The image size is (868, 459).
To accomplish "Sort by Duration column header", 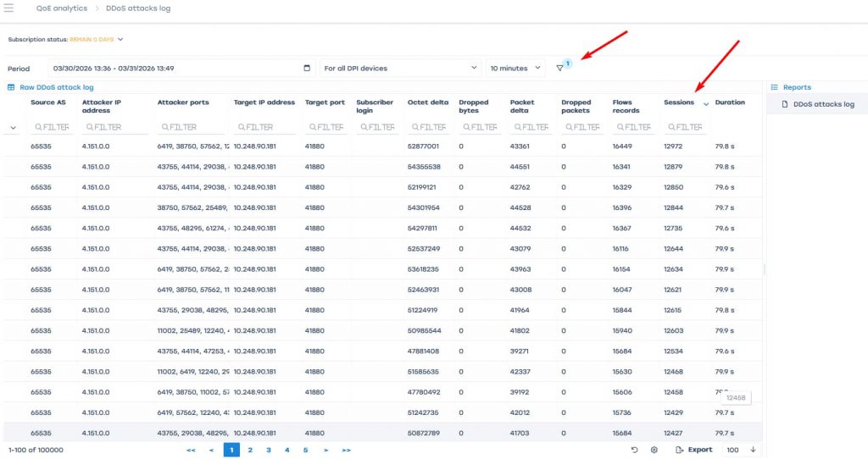I will (x=730, y=102).
